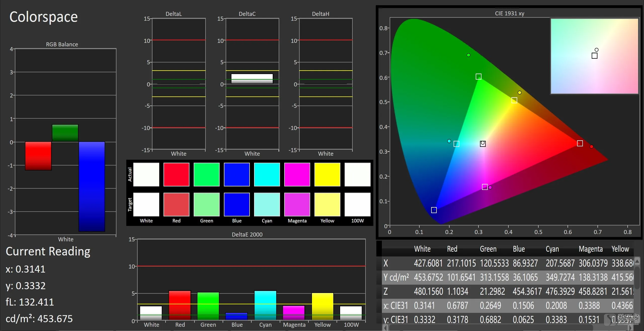Click the green bar in RGB Balance chart
Screen dimensions: 644x331
point(65,133)
